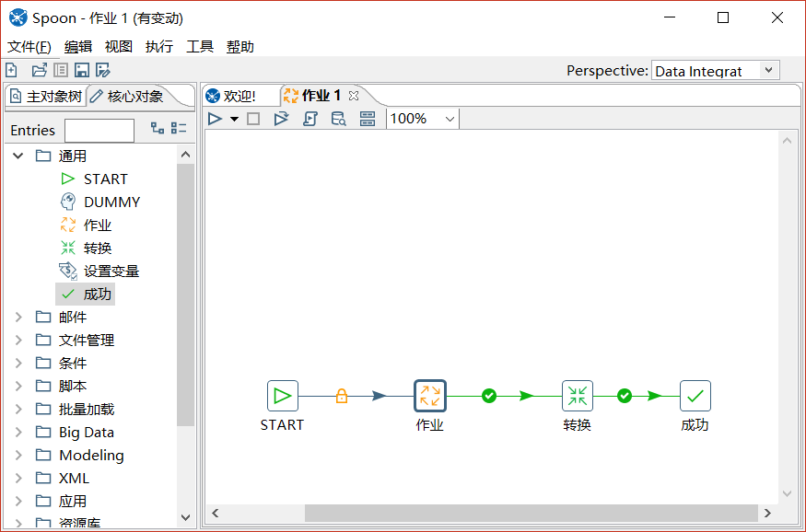Open the 编辑 menu

78,47
